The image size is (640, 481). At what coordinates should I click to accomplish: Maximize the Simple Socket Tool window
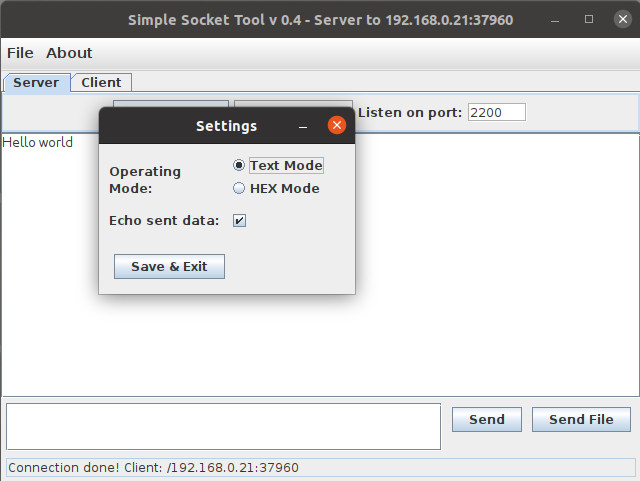589,19
